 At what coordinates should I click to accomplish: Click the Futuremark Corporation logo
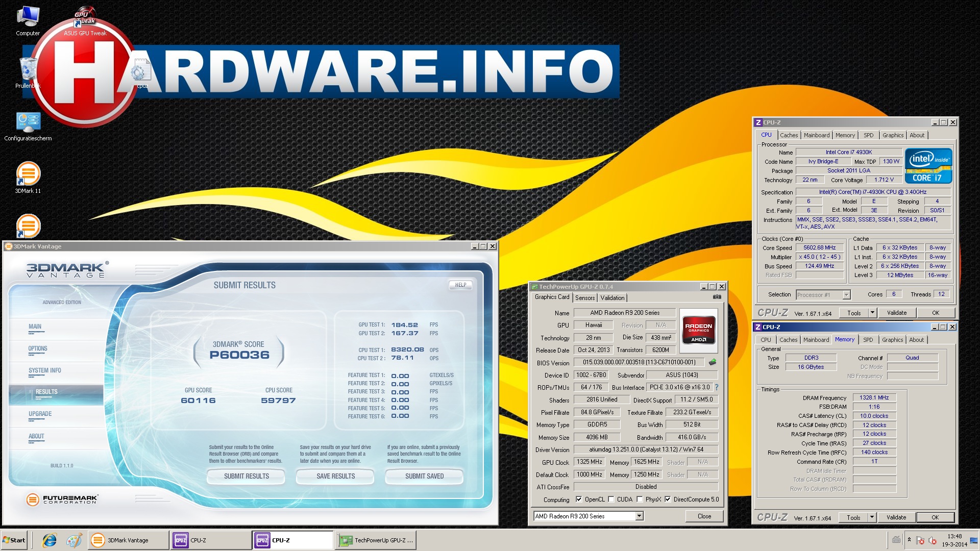[x=61, y=499]
